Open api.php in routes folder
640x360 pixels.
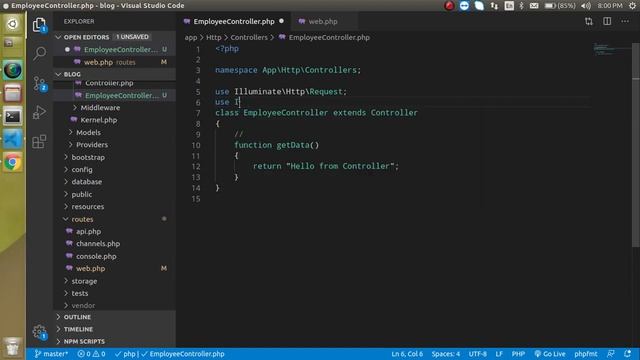tap(88, 231)
